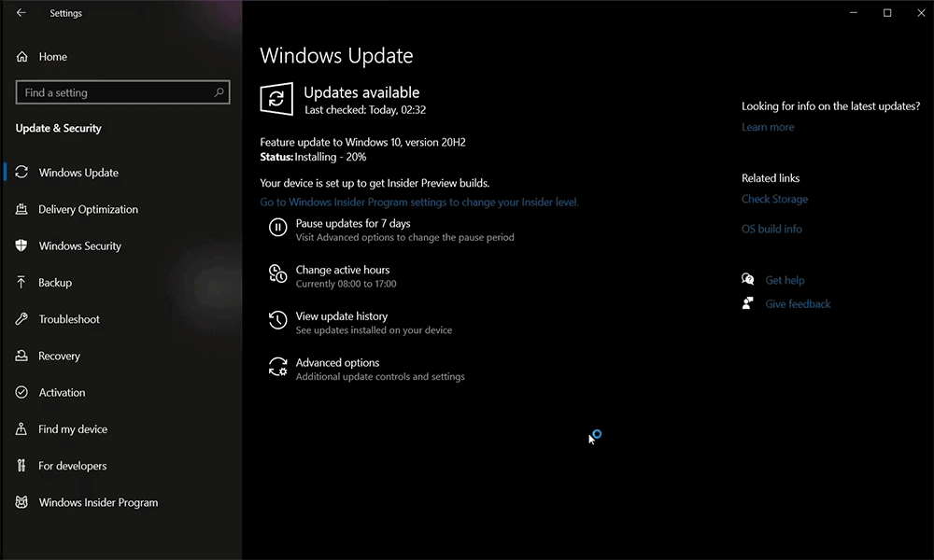Click the Installing - 20% status text
The width and height of the screenshot is (934, 560).
[331, 157]
